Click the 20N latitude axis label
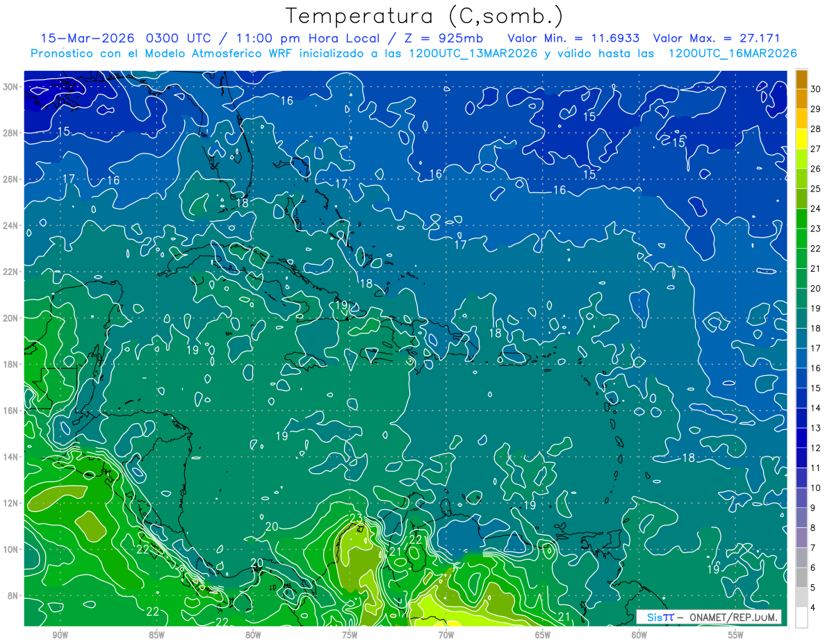Viewport: 834px width, 644px height. pyautogui.click(x=11, y=317)
